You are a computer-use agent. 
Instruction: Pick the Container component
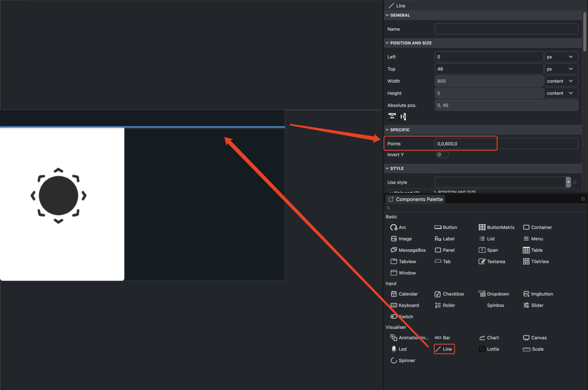[537, 227]
